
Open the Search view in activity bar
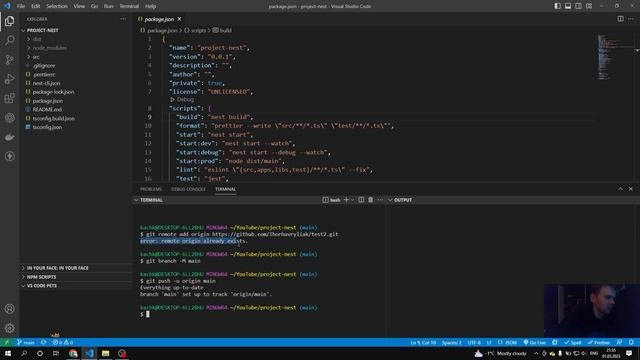coord(9,40)
